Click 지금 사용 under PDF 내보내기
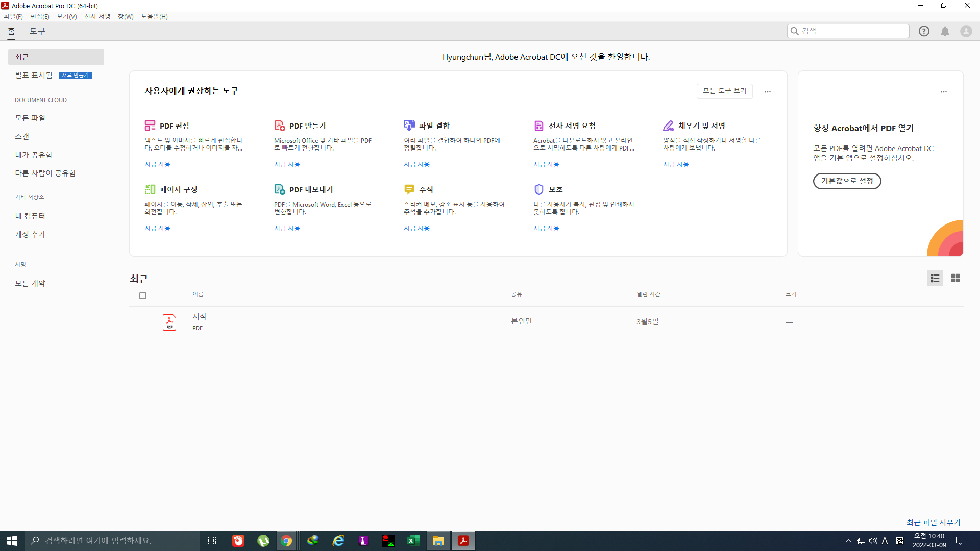Screen dimensions: 980x551 coord(287,228)
